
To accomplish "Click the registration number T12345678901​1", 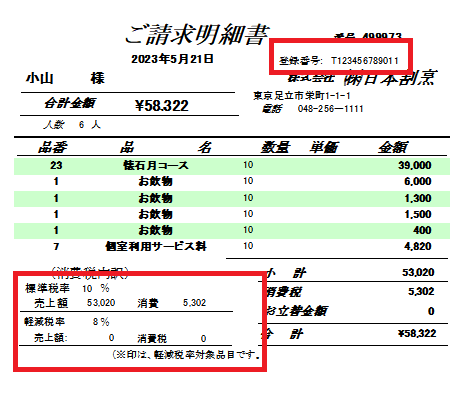I will (364, 61).
